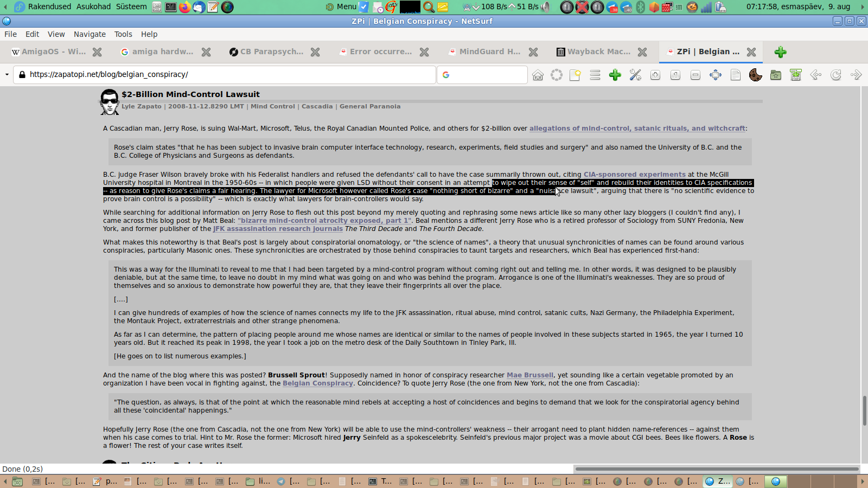Click the vertical page scrollbar thumb
Screen dimensions: 868x488
(x=864, y=411)
